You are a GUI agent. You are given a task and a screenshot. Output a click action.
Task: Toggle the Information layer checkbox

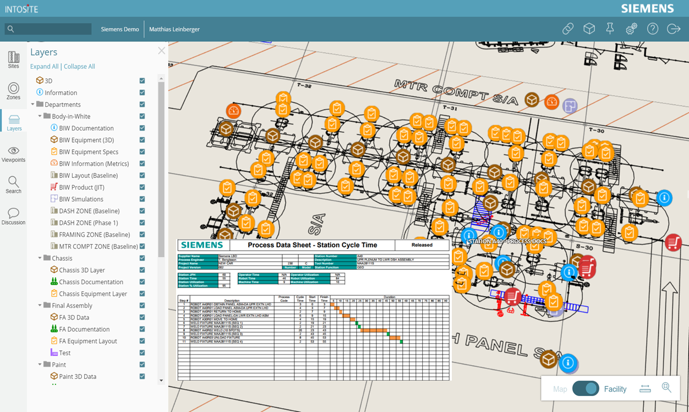[142, 93]
